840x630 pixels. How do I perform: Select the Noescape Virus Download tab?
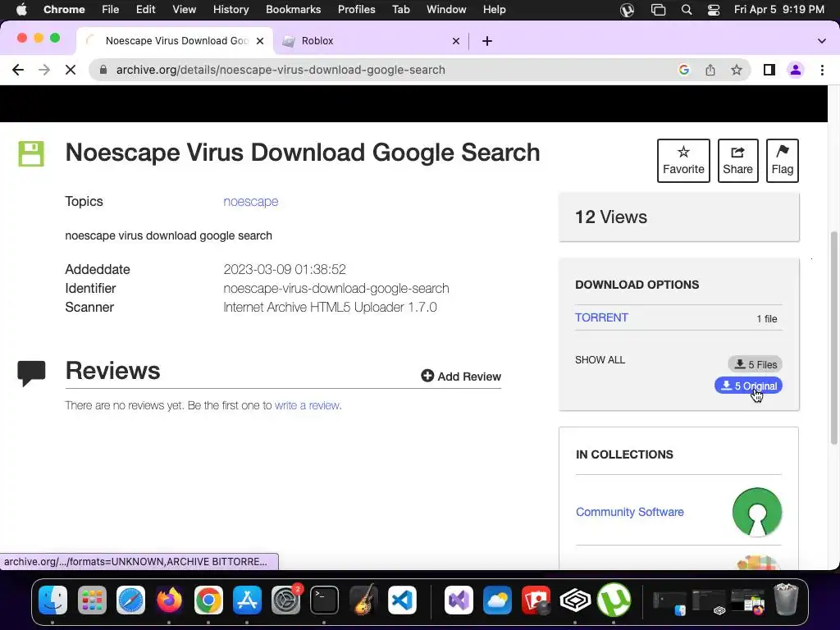point(175,41)
